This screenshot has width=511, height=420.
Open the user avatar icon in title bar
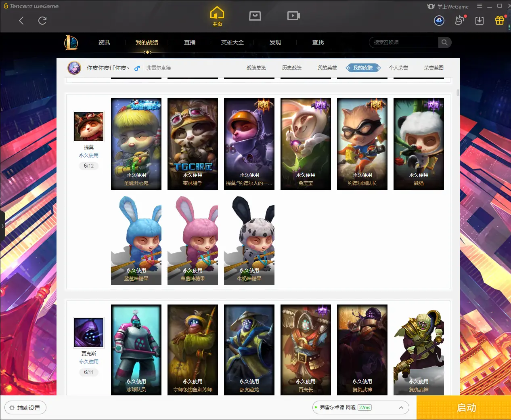click(x=439, y=21)
